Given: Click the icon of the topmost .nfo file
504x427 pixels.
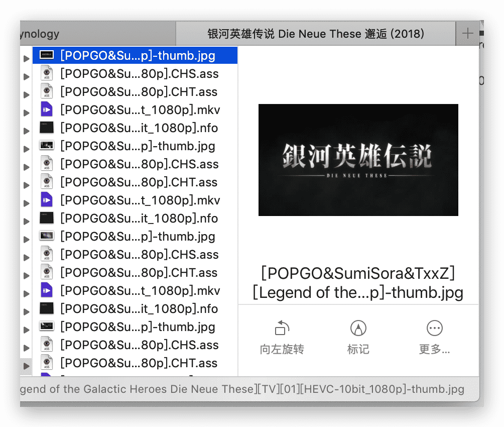Looking at the screenshot, I should (47, 128).
